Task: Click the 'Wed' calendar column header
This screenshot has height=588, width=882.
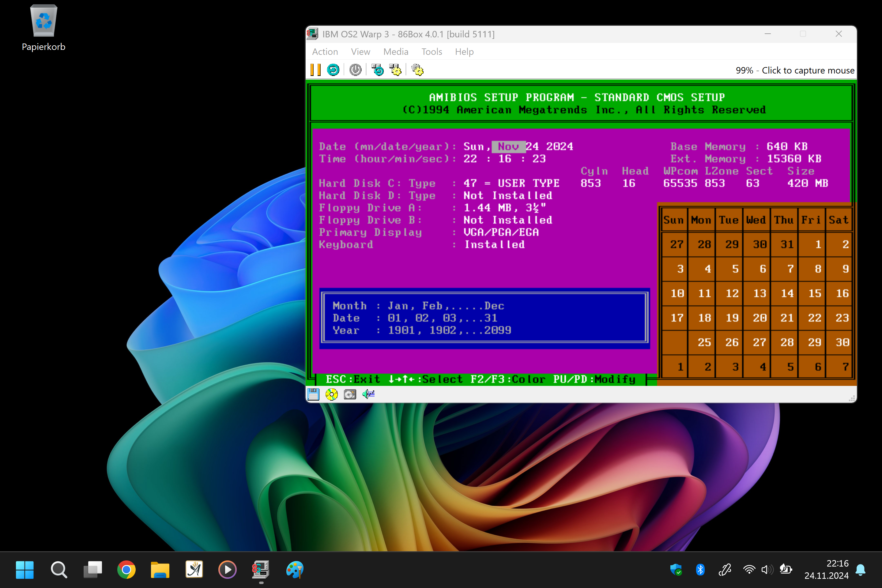Action: click(x=756, y=220)
